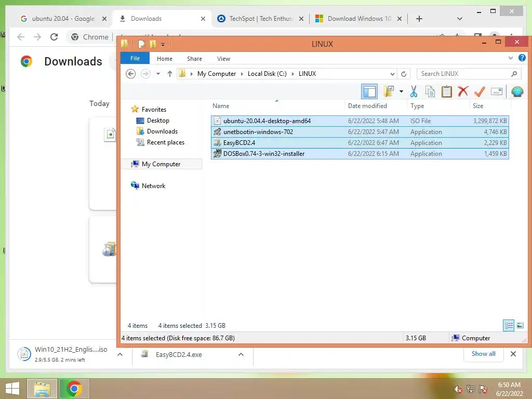Open a new Chrome tab
532x399 pixels.
pos(419,19)
